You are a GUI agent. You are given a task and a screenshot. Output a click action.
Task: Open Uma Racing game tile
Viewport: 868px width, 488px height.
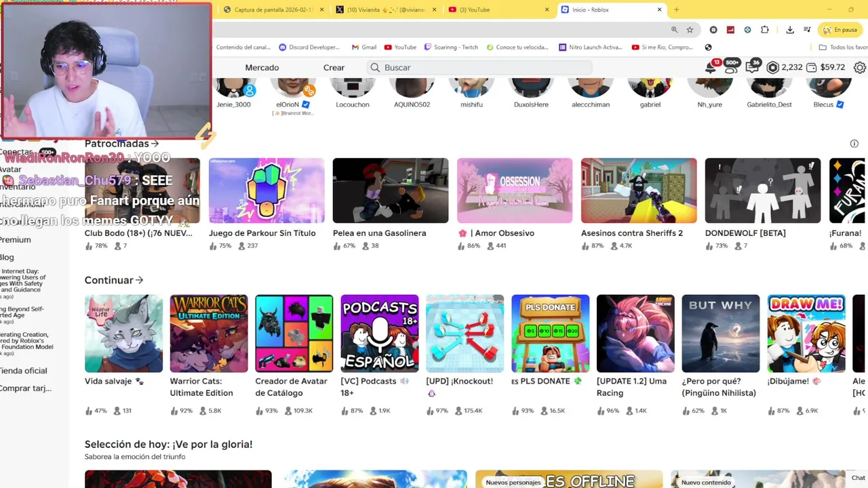[635, 333]
